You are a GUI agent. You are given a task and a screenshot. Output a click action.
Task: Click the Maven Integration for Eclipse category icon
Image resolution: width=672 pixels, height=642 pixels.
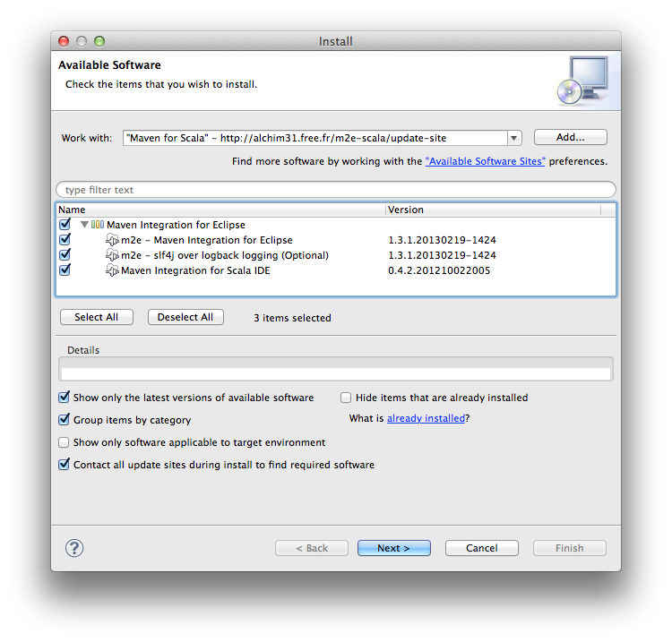[x=98, y=225]
